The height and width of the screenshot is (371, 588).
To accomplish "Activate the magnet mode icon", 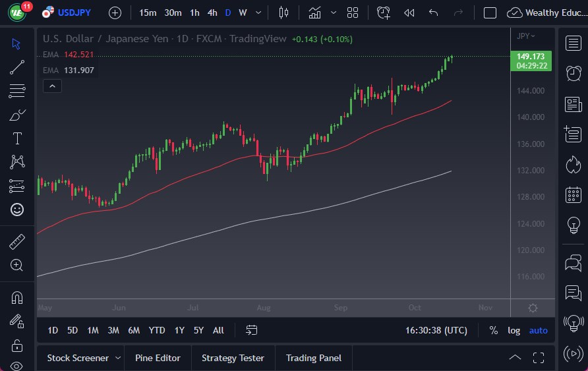I will click(17, 298).
